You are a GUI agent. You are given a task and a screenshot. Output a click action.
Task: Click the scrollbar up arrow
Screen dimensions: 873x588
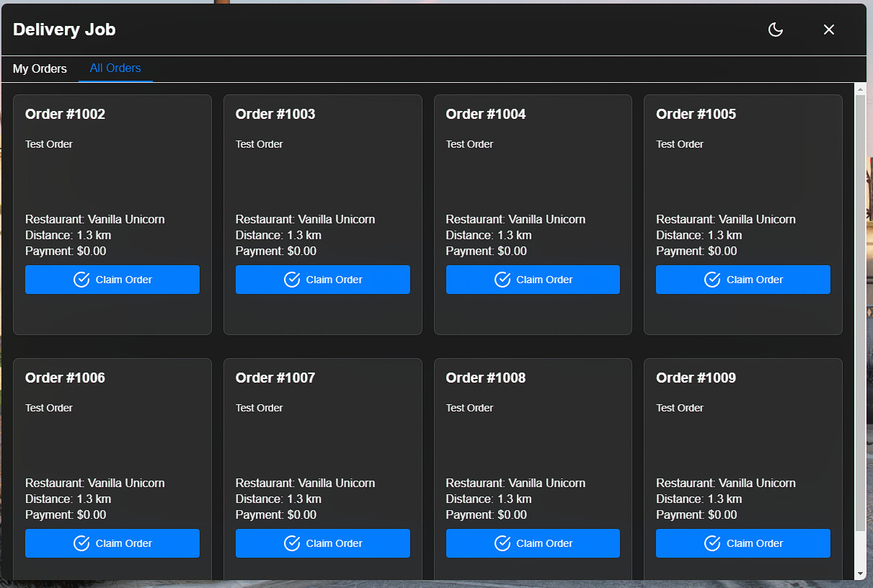coord(860,89)
